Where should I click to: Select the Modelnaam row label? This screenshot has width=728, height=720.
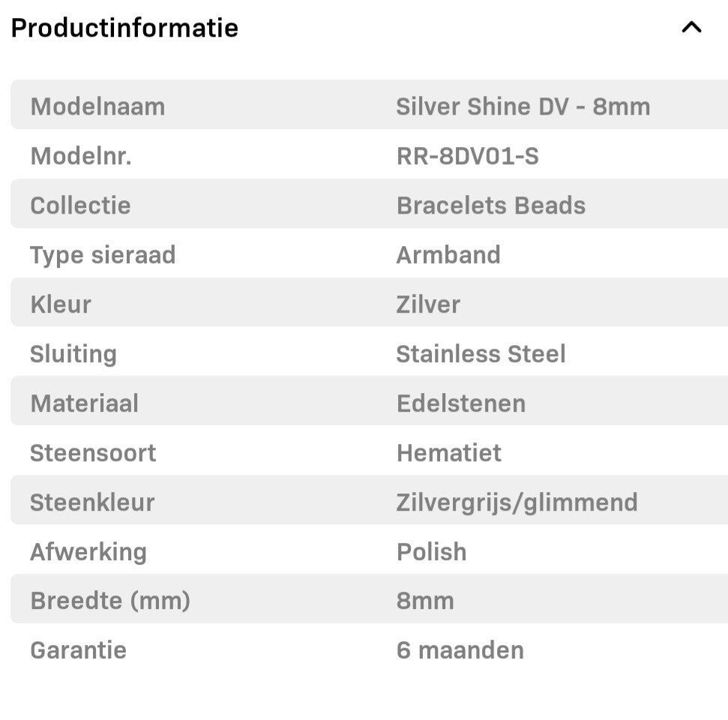(97, 106)
